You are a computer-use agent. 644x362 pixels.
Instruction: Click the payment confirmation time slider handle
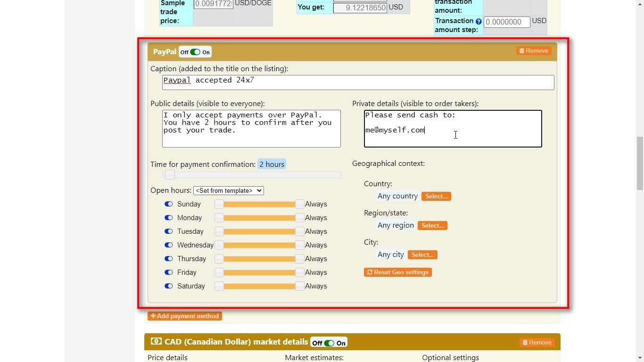[x=170, y=175]
